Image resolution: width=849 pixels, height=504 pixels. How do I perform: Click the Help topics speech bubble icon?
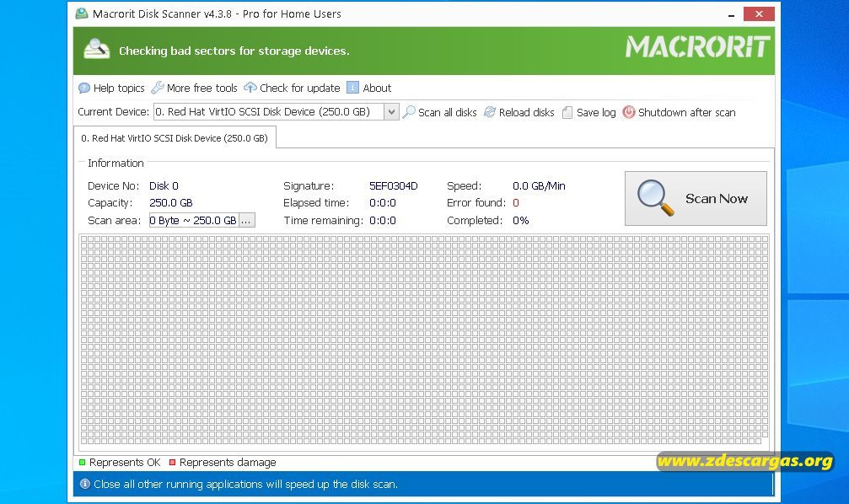click(x=84, y=88)
